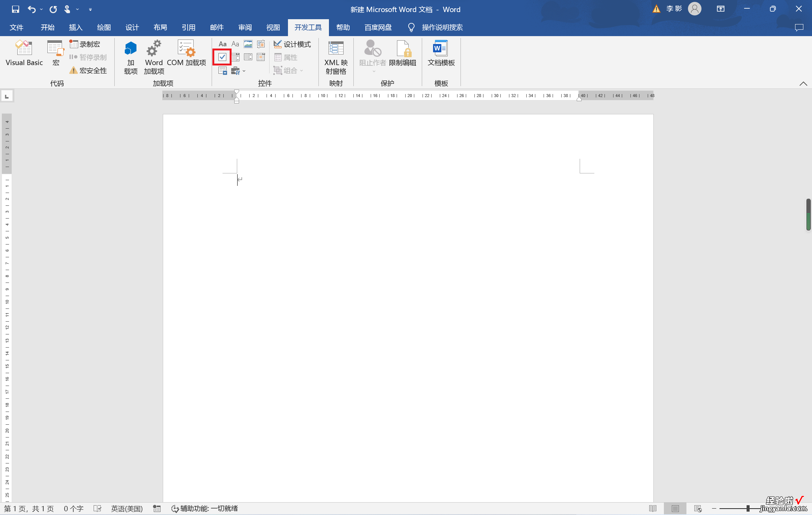
Task: Switch to the Baidu Netdisk (百度网盘) tab
Action: [378, 27]
